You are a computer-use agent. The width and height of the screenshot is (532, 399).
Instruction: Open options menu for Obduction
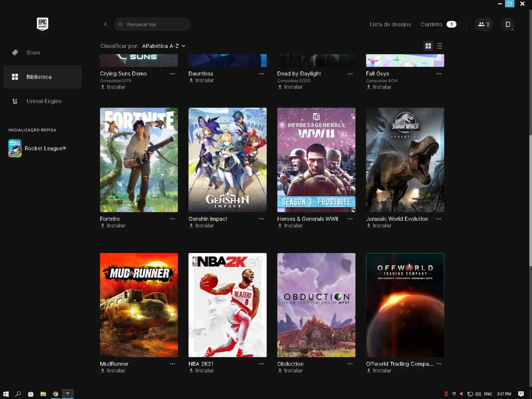click(350, 364)
